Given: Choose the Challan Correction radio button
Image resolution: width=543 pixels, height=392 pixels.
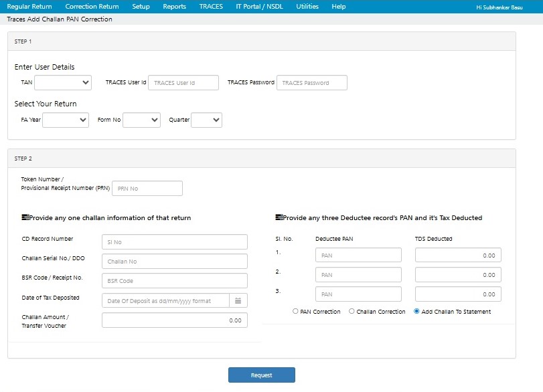Looking at the screenshot, I should (352, 312).
